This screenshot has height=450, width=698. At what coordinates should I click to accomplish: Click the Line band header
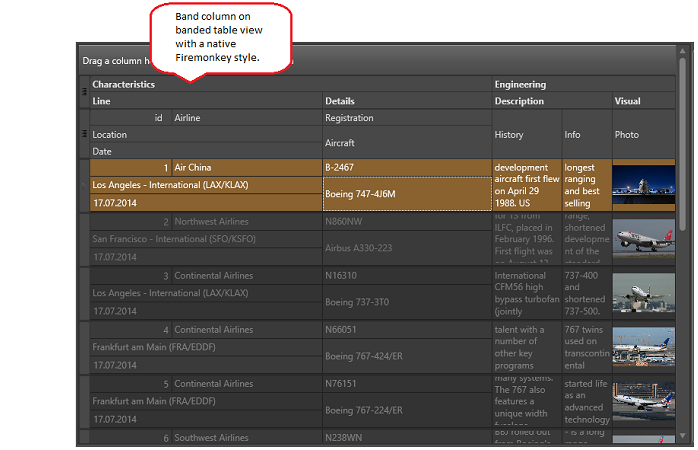tap(206, 101)
